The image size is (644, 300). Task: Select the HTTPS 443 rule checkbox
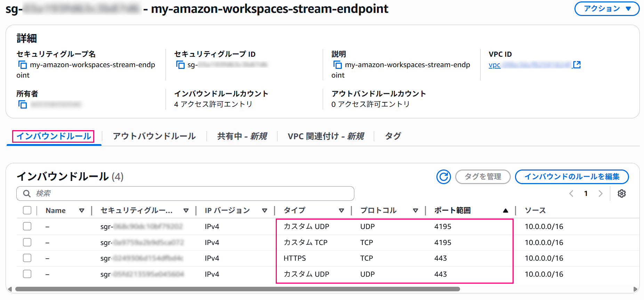27,258
